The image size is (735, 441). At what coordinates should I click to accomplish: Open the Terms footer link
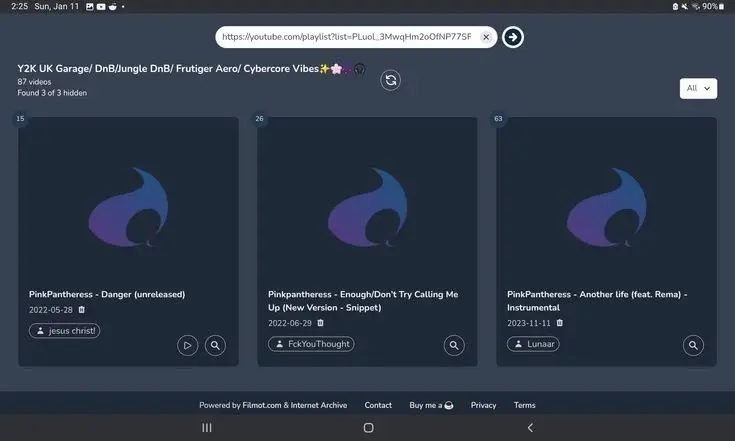pos(525,405)
